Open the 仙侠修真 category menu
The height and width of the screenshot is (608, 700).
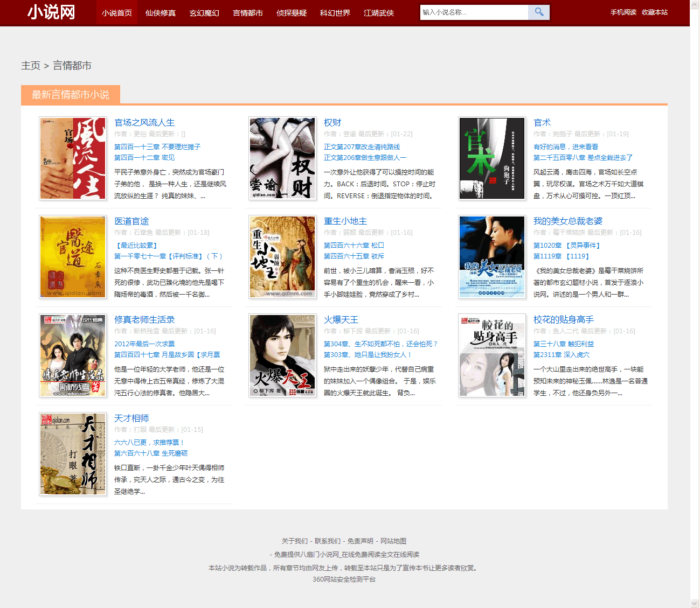pyautogui.click(x=161, y=13)
